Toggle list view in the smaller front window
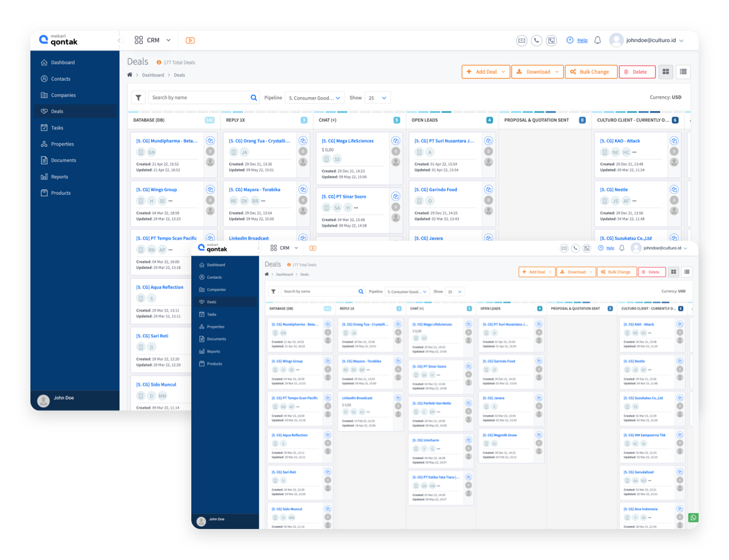The image size is (729, 560). (x=687, y=272)
